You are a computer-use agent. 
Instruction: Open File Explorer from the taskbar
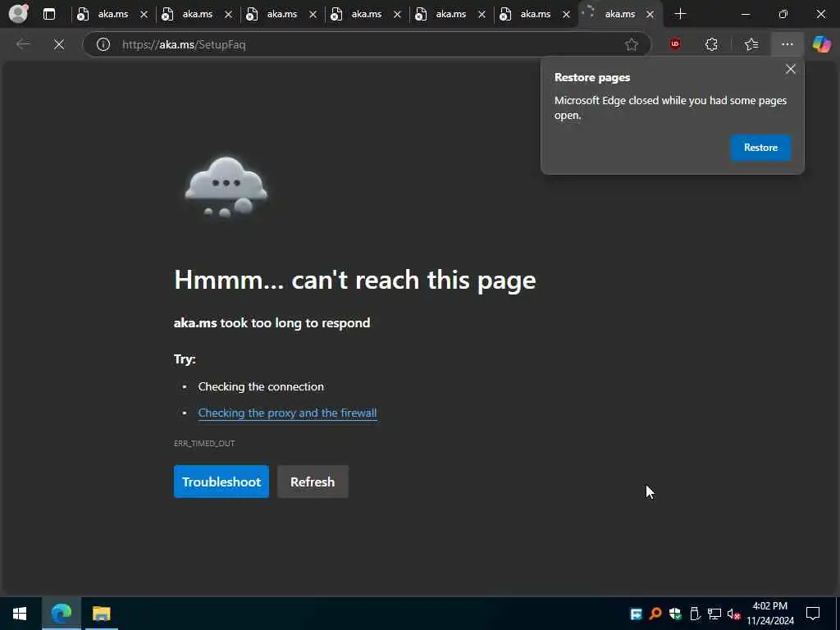point(101,614)
